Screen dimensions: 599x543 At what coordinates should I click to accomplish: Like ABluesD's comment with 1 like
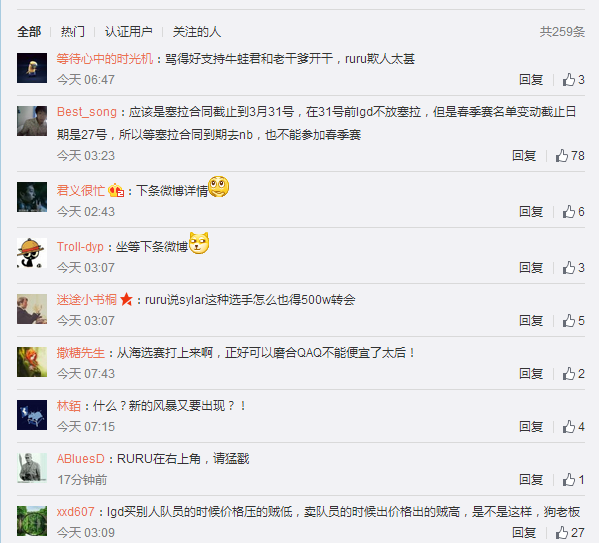[x=573, y=479]
